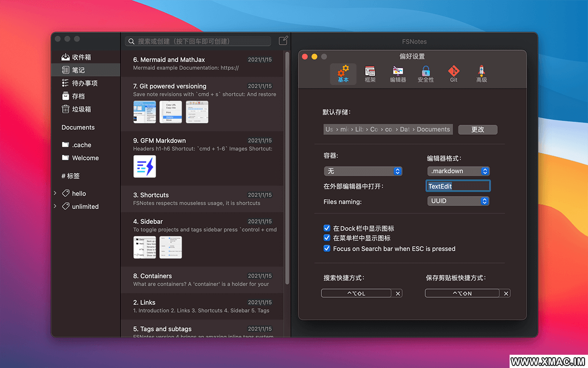Screen dimensions: 588x368
Task: Select the 收件箱 inbox sidebar item
Action: pyautogui.click(x=81, y=57)
